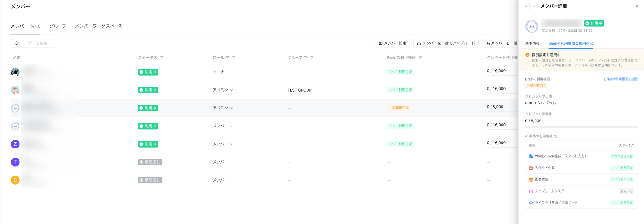Open アドミン role dropdown in 一部利用可能 row
Screen dimensions: 644x224
coord(223,108)
